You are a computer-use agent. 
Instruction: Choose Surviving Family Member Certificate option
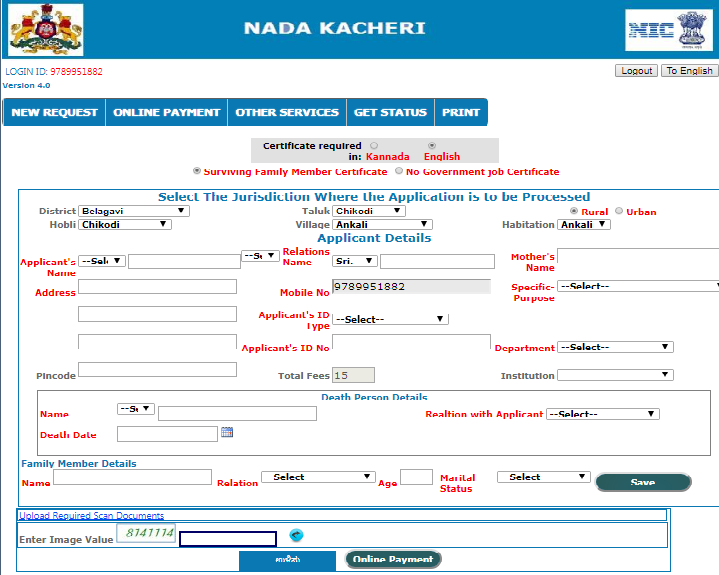pos(197,171)
